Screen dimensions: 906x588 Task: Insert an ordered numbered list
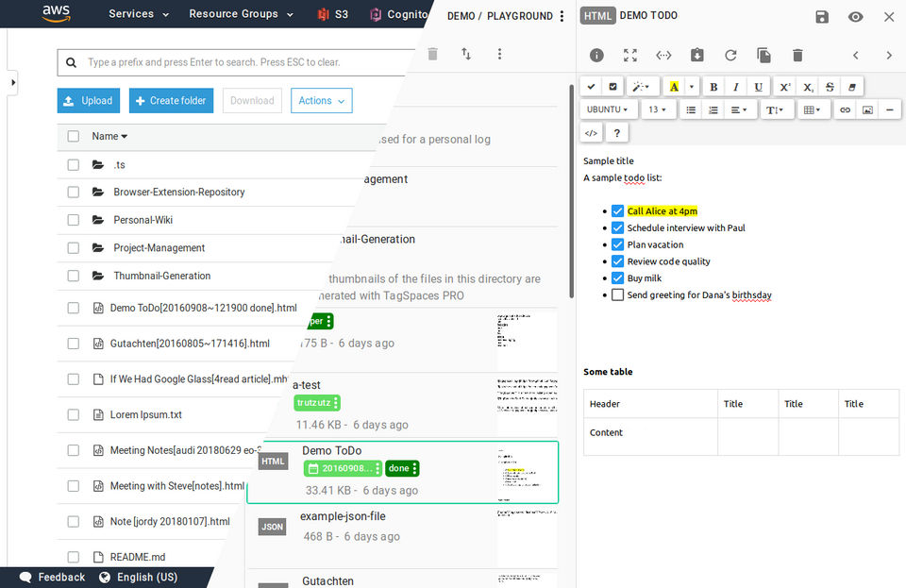[713, 109]
